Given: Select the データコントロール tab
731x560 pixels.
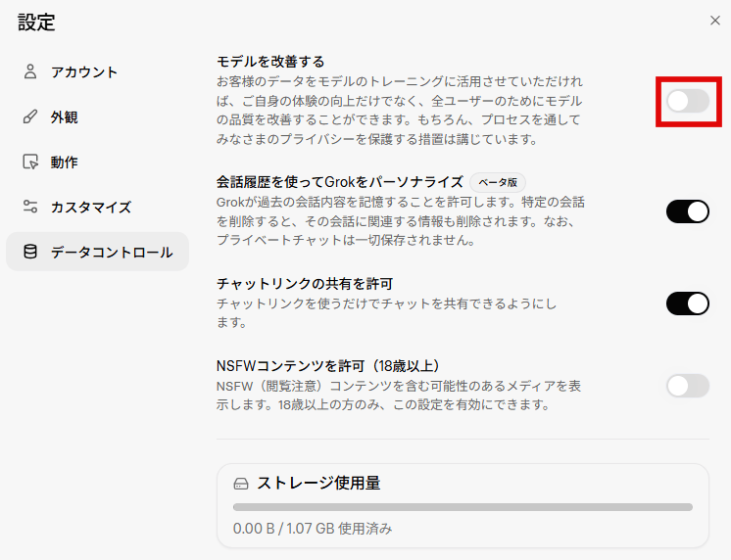Looking at the screenshot, I should click(x=112, y=253).
